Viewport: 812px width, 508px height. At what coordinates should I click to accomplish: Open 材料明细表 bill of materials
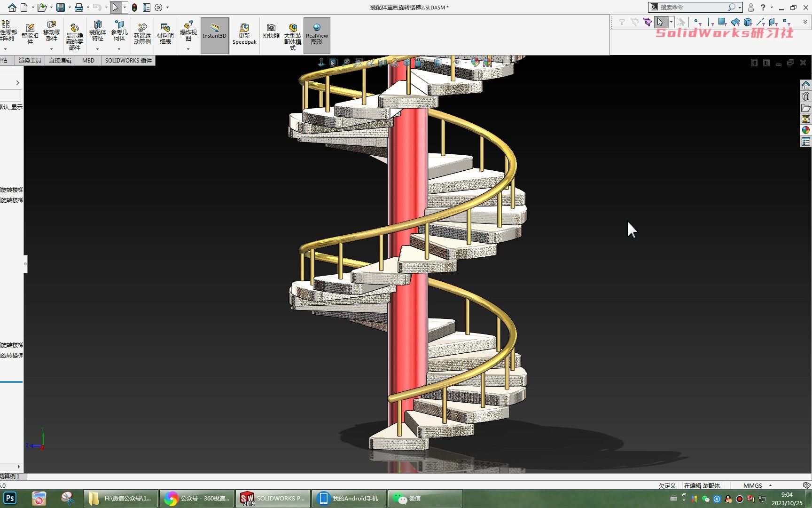point(165,34)
